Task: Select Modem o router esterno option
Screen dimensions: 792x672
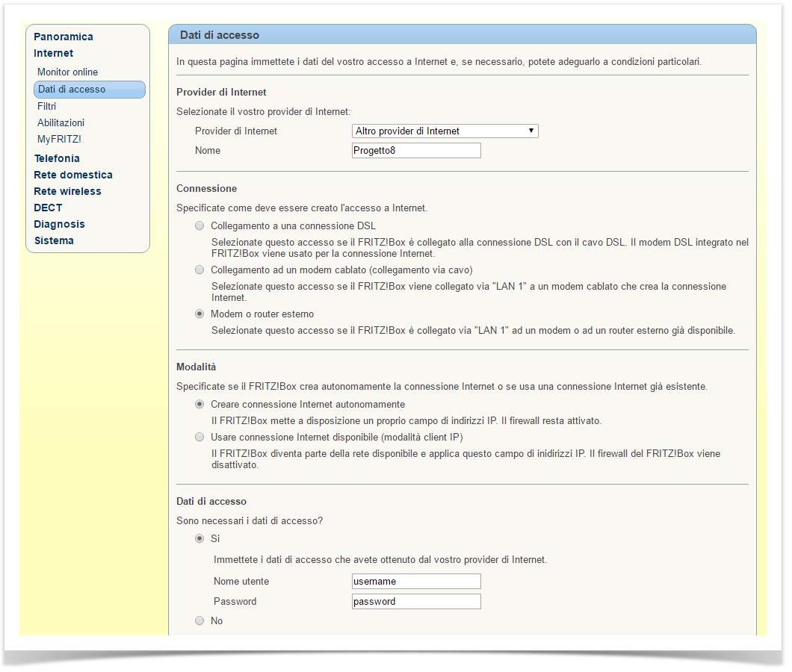Action: click(199, 314)
